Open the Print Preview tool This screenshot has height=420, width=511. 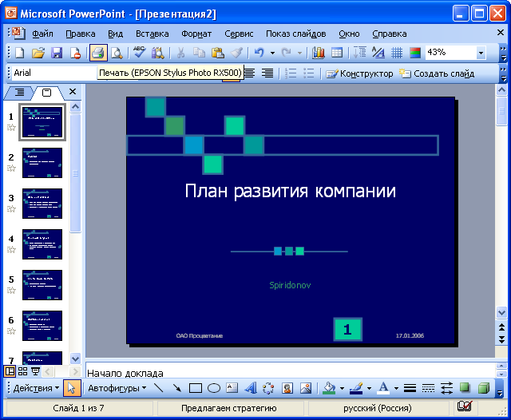pyautogui.click(x=117, y=53)
